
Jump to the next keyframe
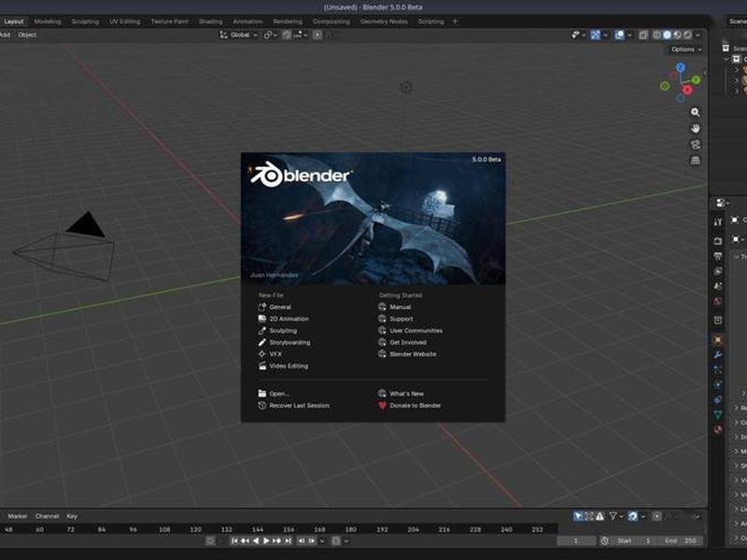pos(276,541)
